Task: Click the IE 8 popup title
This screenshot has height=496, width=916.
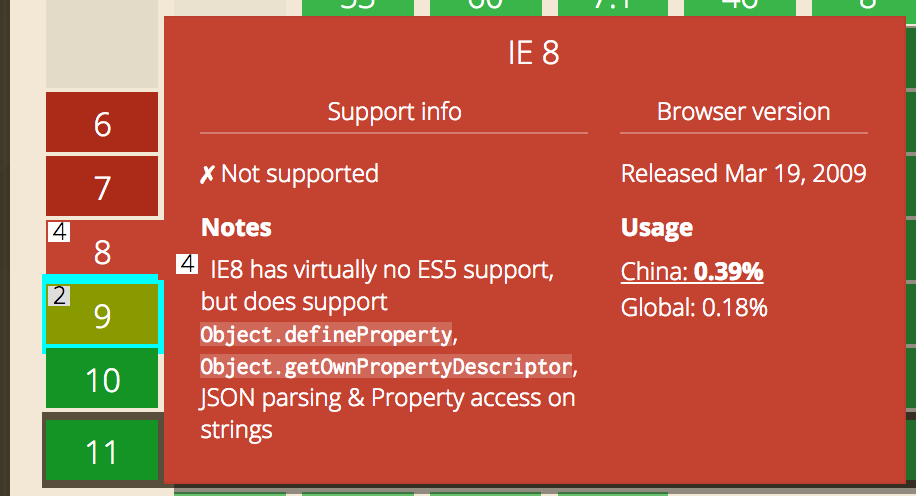Action: tap(533, 53)
